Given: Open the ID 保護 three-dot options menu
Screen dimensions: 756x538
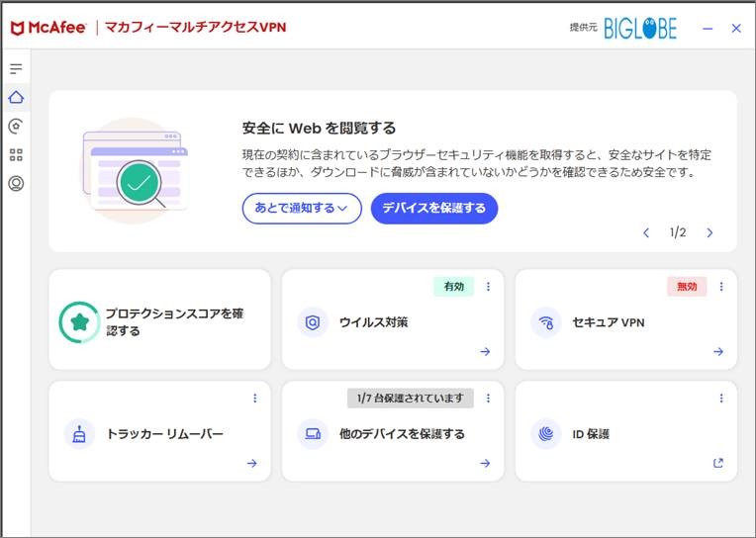Looking at the screenshot, I should [x=721, y=398].
